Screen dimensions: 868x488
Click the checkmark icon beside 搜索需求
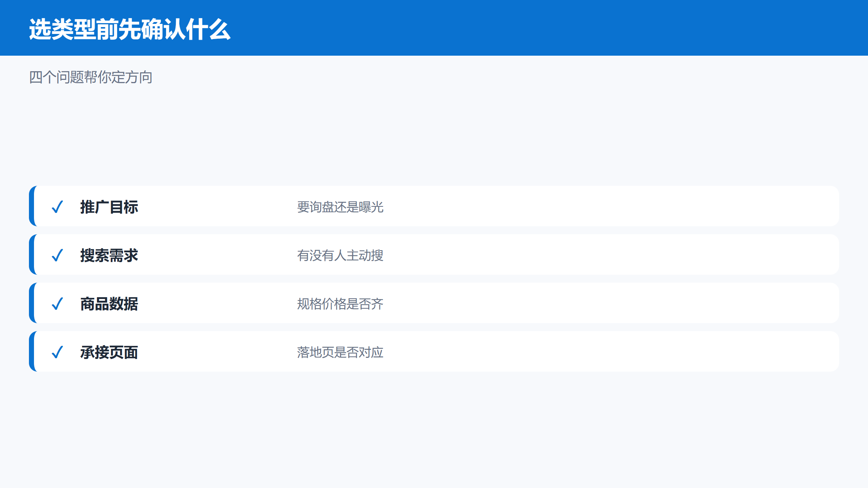click(x=58, y=255)
